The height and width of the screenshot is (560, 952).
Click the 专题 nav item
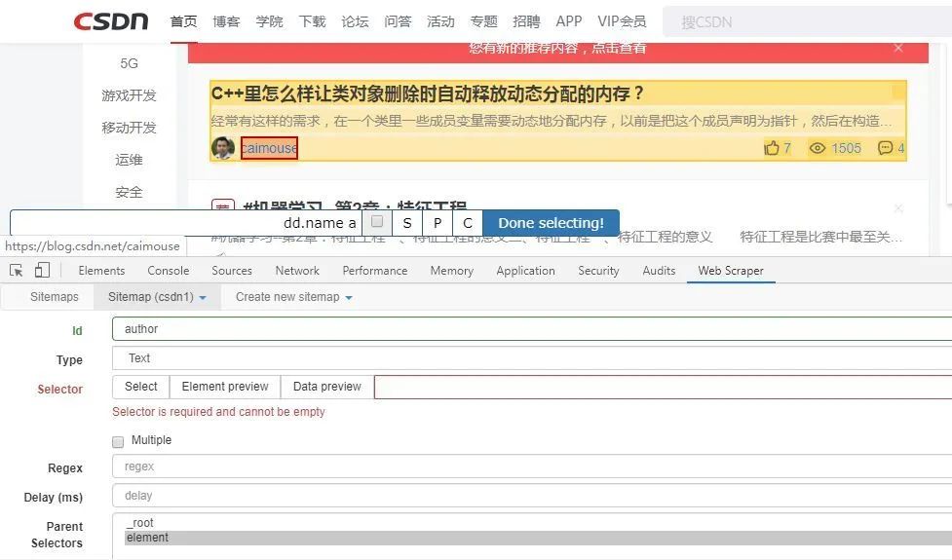click(484, 21)
